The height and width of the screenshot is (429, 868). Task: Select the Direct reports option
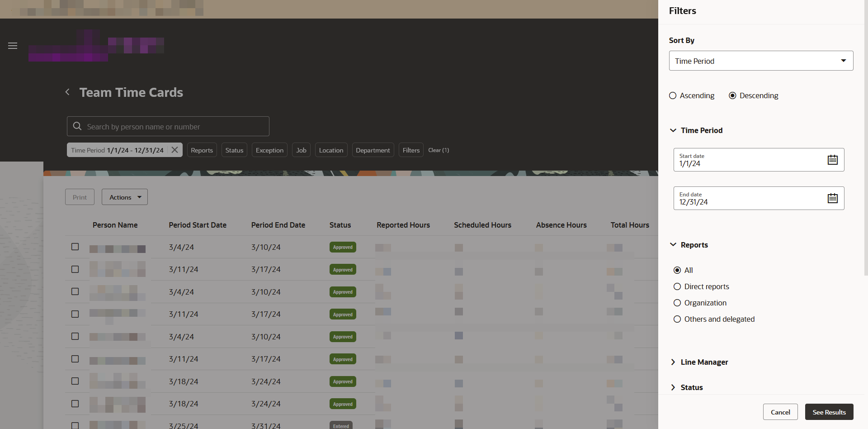pyautogui.click(x=677, y=286)
